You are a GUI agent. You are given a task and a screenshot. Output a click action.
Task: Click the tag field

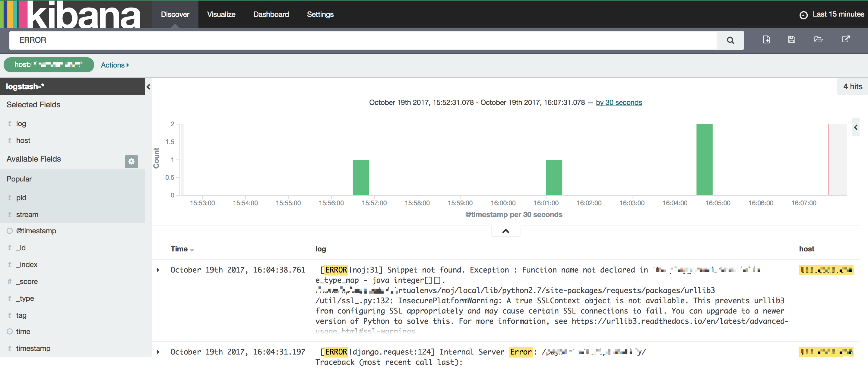pyautogui.click(x=21, y=315)
